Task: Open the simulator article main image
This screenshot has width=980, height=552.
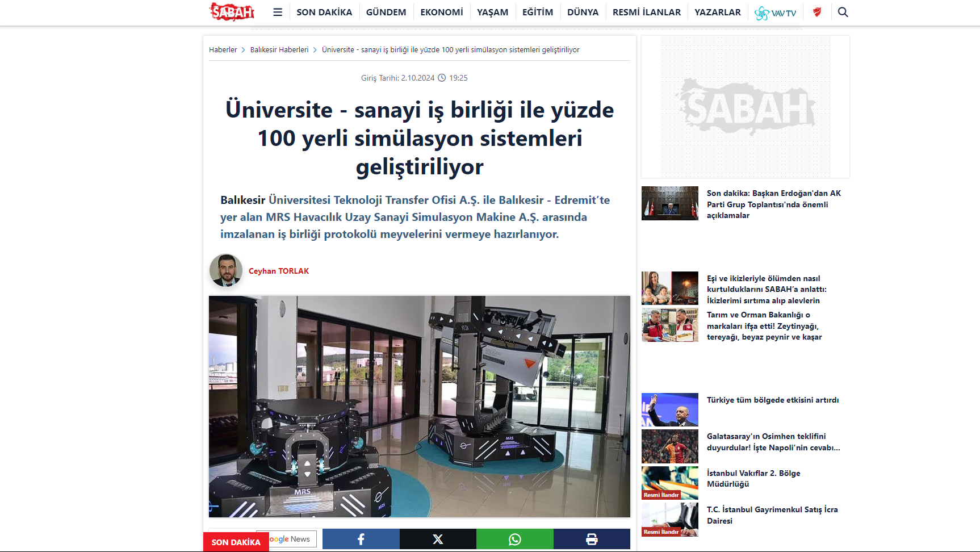Action: click(420, 407)
